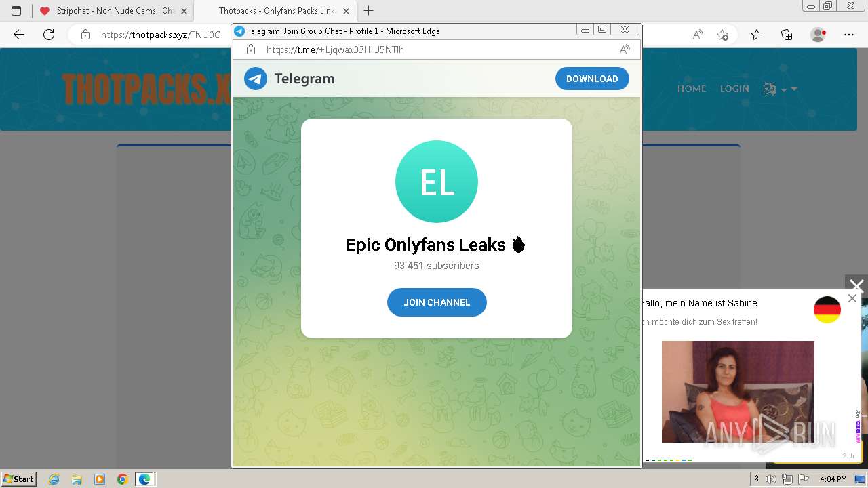Close the Thotpacks tab
Image resolution: width=868 pixels, height=488 pixels.
(x=346, y=11)
